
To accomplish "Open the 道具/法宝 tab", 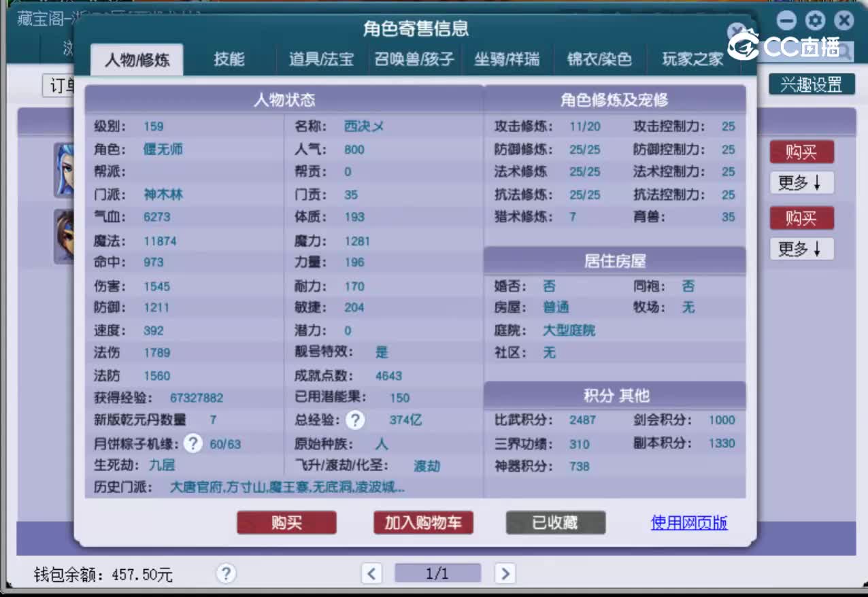I will [320, 59].
